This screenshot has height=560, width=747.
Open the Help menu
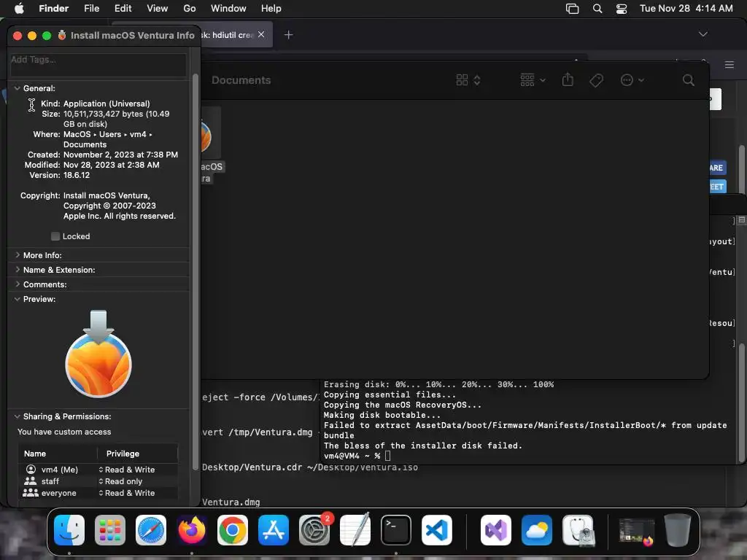click(271, 8)
